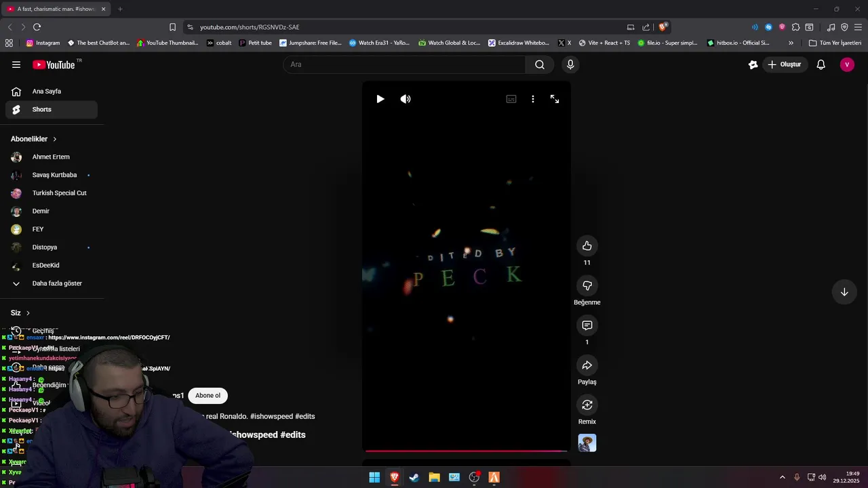Click the address bar URL

[x=250, y=27]
